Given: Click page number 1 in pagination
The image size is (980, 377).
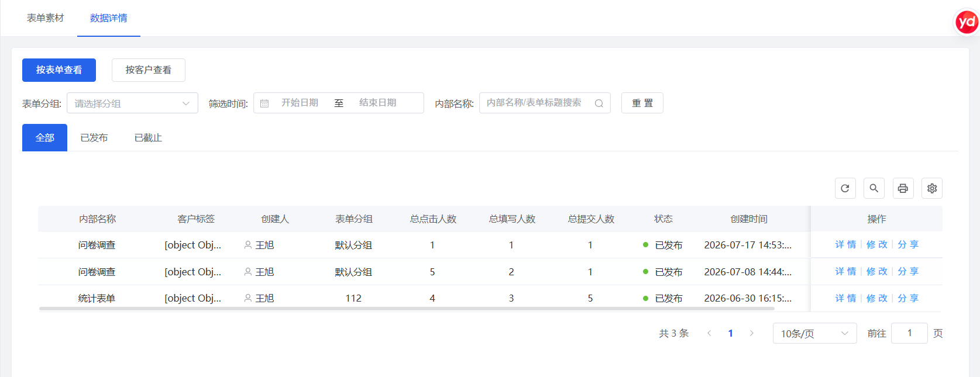Looking at the screenshot, I should [x=730, y=333].
